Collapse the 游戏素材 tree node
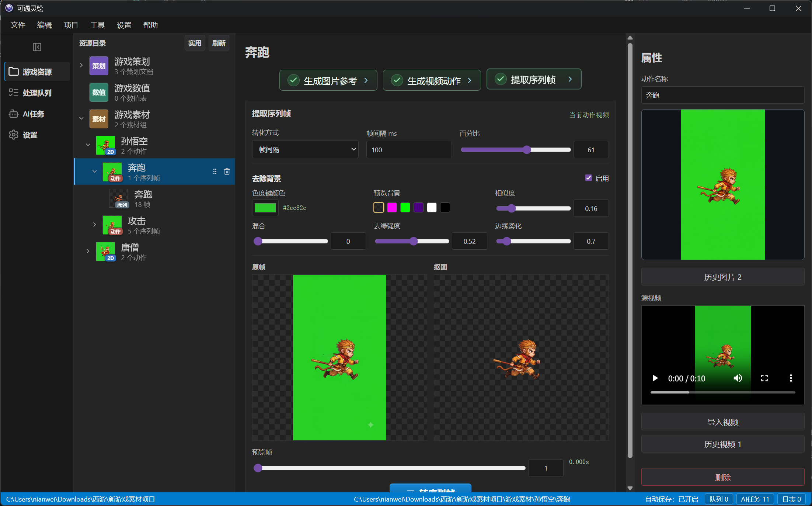Viewport: 812px width, 506px height. [81, 118]
